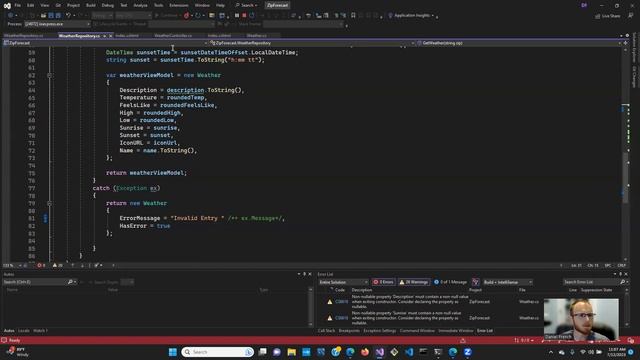
Task: Click the Windows taskbar Search box
Action: tap(218, 352)
